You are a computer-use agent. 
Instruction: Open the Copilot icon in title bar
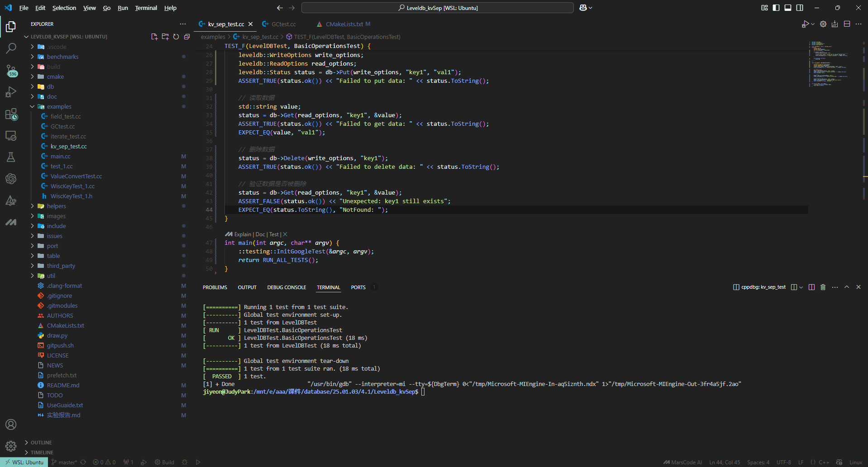pos(583,8)
